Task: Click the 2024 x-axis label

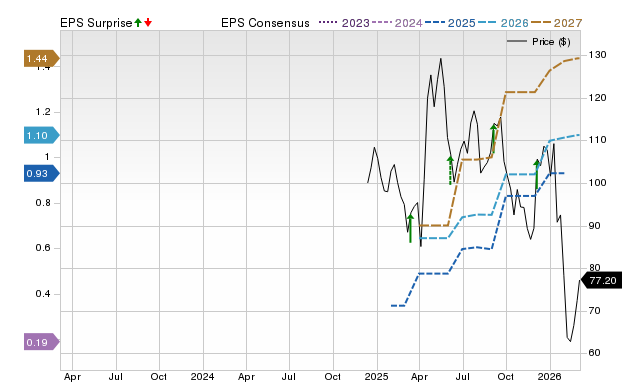Action: pyautogui.click(x=202, y=376)
